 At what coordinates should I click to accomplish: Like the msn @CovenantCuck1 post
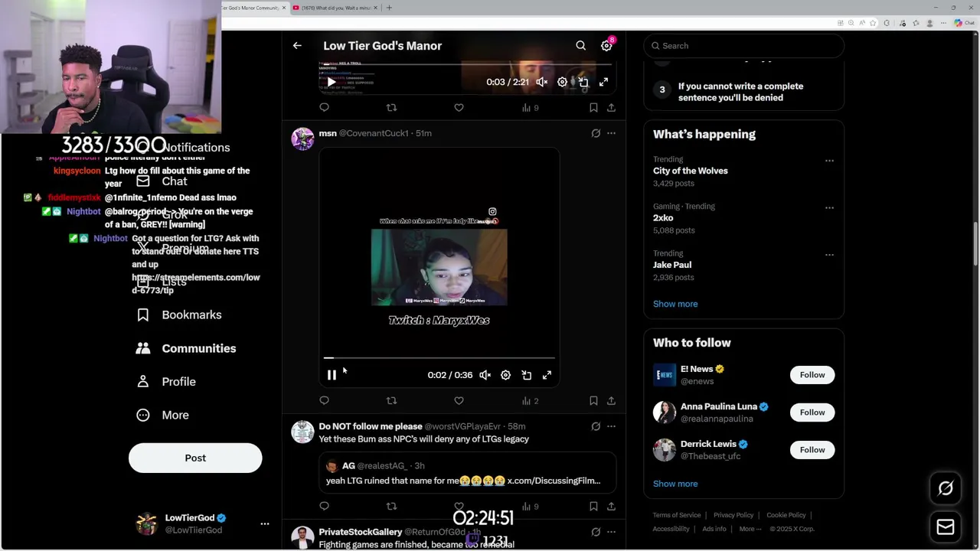click(x=459, y=400)
